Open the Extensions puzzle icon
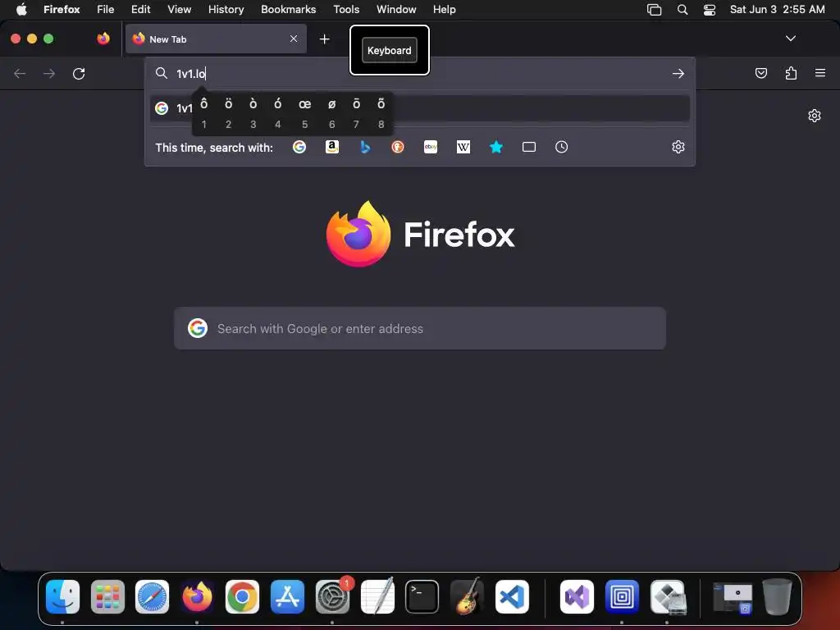 791,73
